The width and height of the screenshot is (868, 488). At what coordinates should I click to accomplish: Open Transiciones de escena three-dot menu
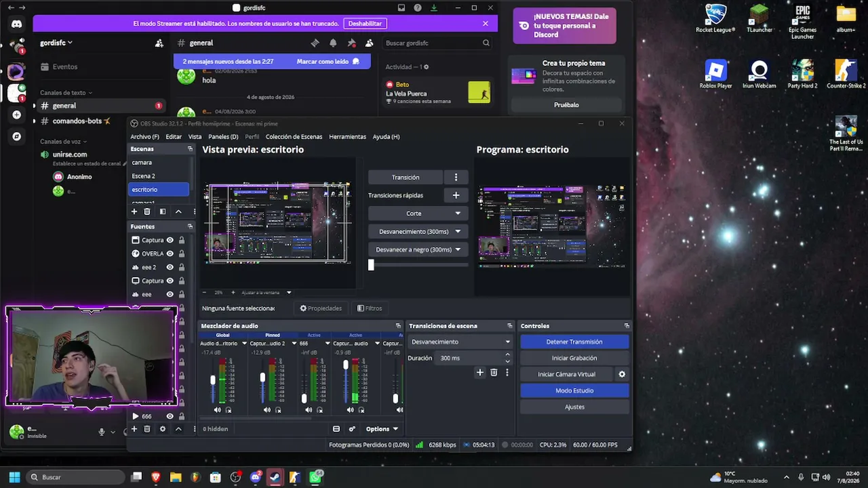click(x=507, y=372)
